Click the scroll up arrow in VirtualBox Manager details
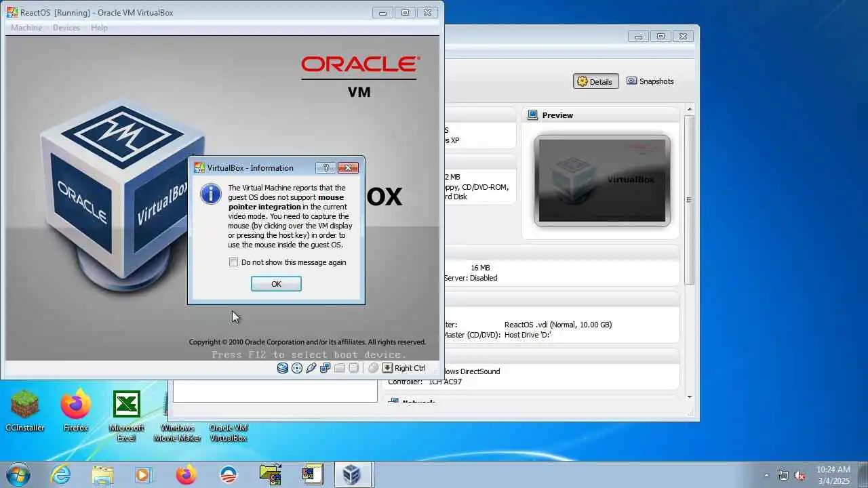The image size is (868, 488). tap(690, 109)
